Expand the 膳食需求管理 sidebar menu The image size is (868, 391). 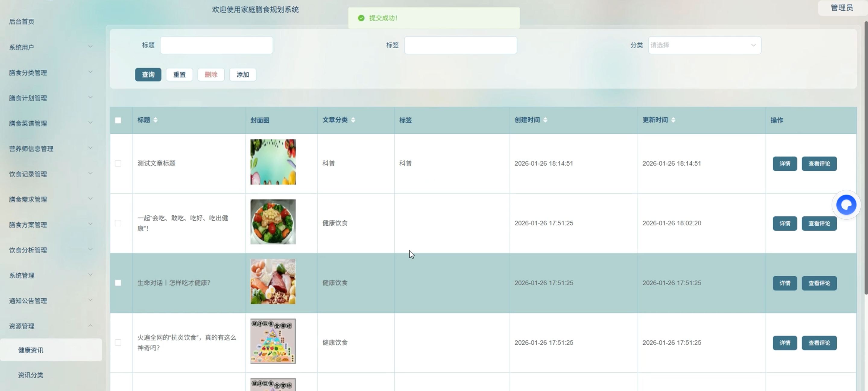click(x=51, y=199)
